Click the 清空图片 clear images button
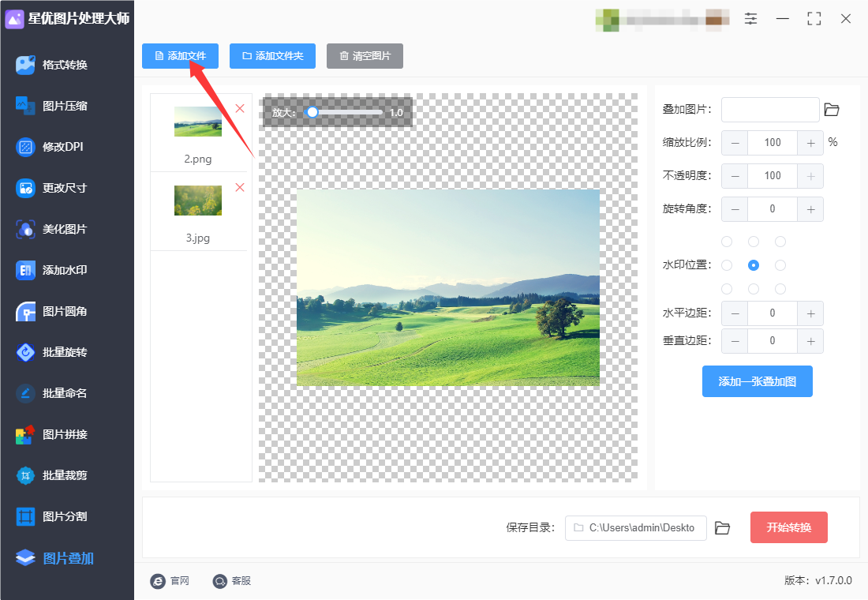868x600 pixels. pos(365,56)
